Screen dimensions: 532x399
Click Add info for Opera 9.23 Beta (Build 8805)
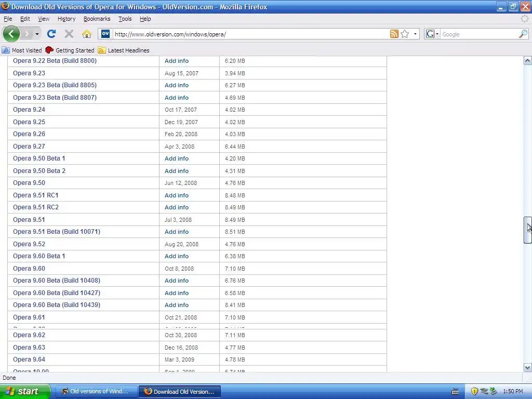pyautogui.click(x=177, y=86)
